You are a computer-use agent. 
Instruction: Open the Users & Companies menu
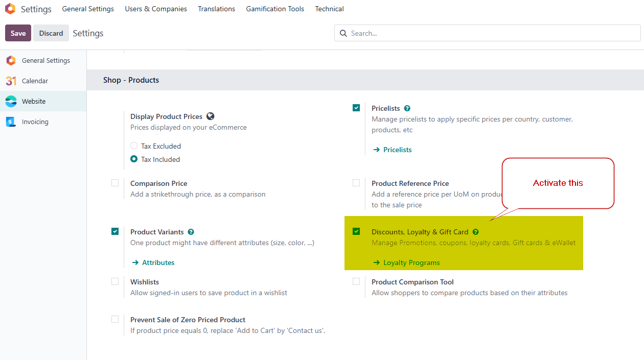[156, 9]
